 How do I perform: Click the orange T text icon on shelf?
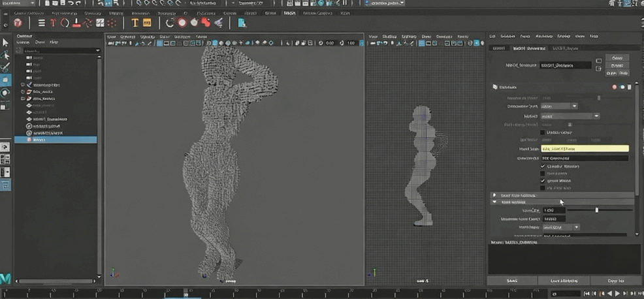(x=135, y=22)
